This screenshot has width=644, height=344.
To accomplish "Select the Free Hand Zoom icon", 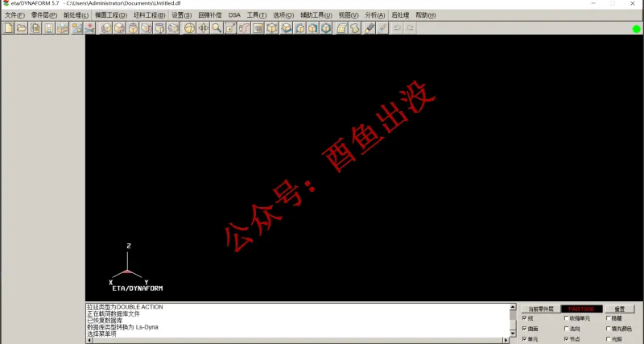I will [x=244, y=28].
